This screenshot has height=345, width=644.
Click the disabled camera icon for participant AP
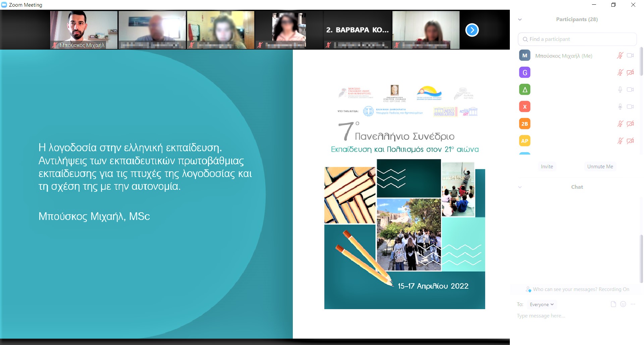click(630, 141)
